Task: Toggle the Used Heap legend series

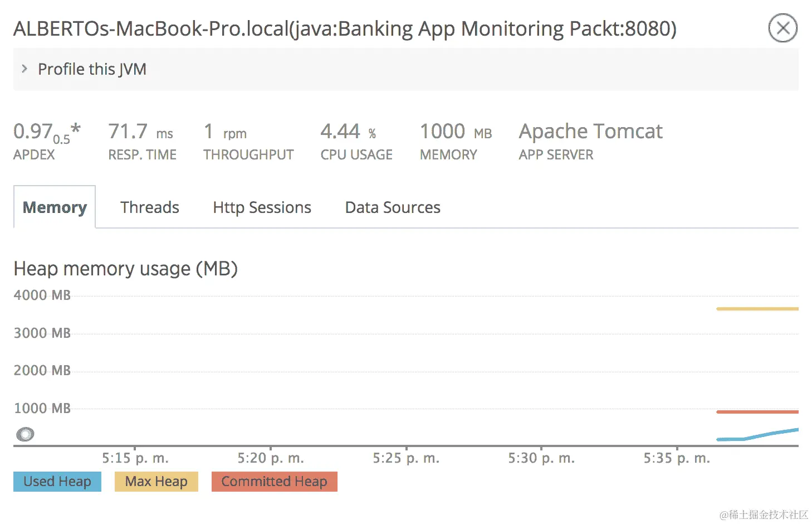Action: [57, 482]
